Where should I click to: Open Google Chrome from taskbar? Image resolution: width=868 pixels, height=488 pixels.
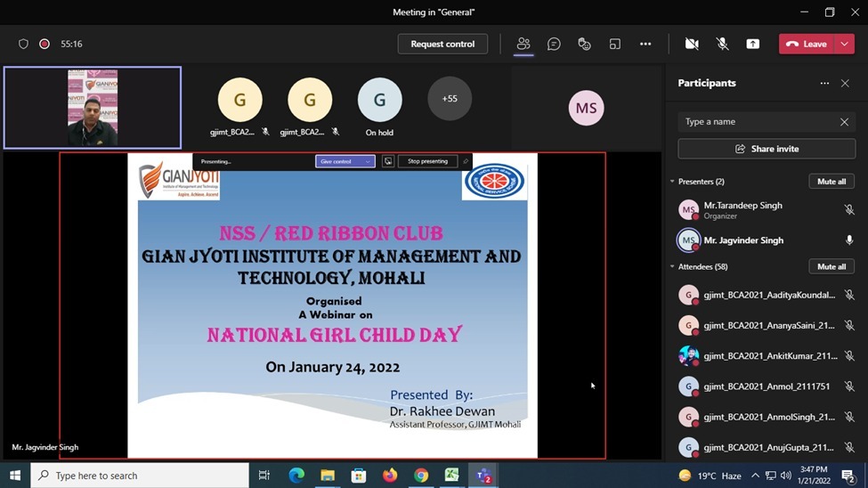coord(421,476)
